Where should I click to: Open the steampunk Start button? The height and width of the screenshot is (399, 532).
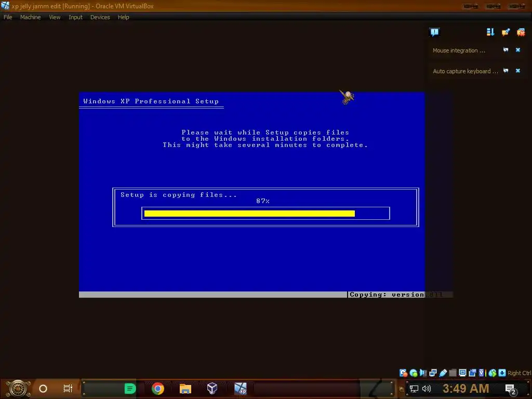pyautogui.click(x=18, y=389)
